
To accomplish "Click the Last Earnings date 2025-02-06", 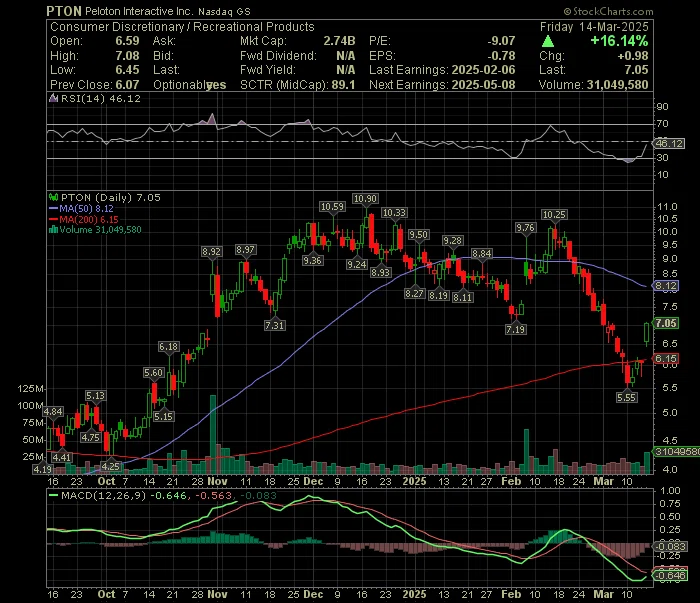I will click(x=483, y=70).
